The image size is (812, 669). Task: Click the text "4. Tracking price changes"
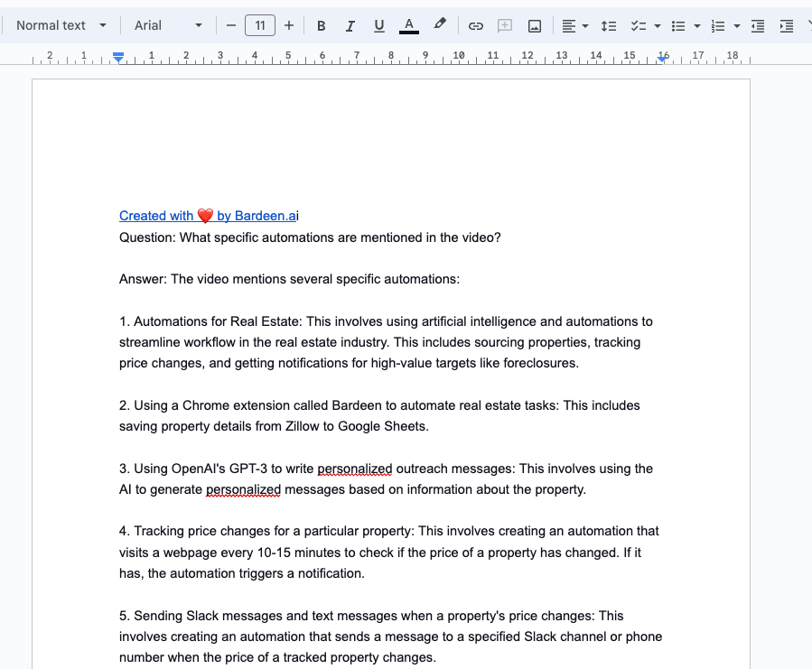[194, 531]
